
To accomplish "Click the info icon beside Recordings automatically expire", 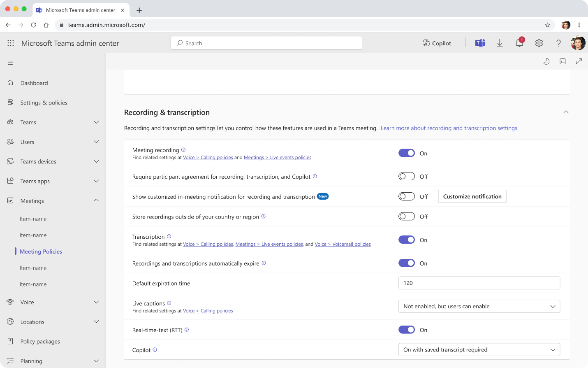I will point(264,263).
